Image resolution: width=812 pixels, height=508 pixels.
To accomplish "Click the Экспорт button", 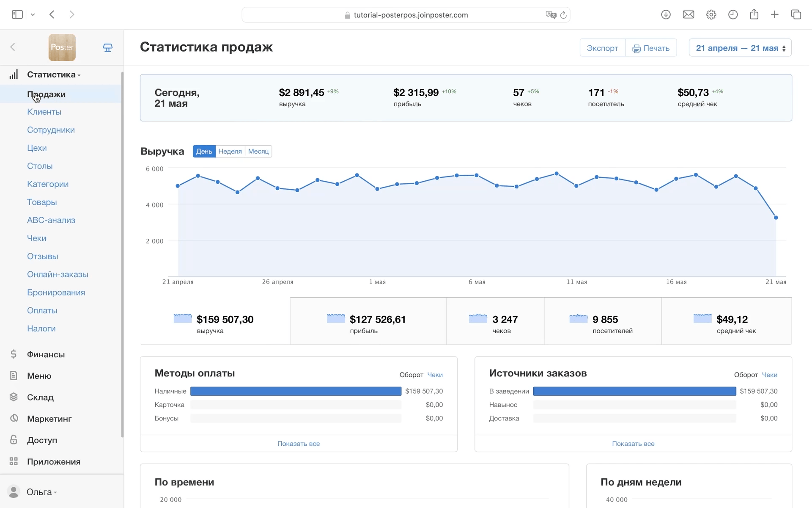I will [602, 48].
